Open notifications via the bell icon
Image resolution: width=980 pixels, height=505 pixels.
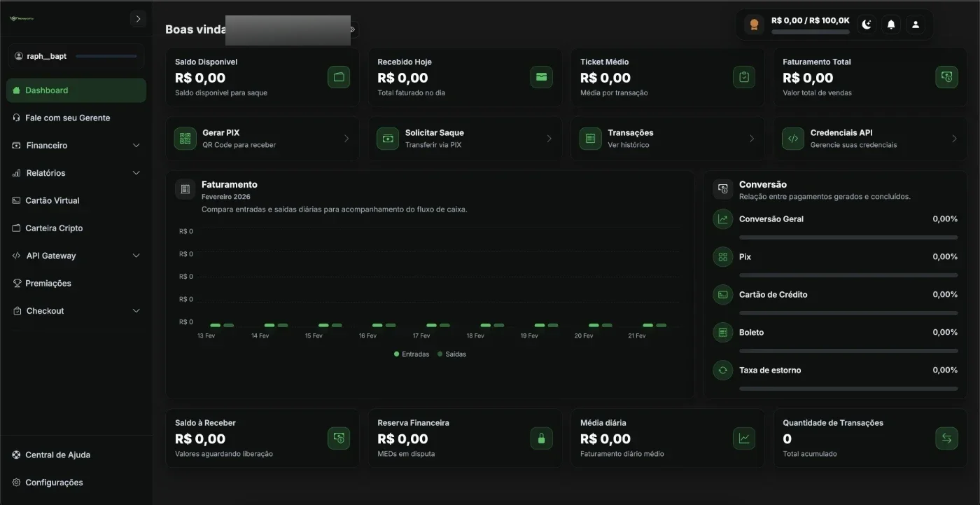click(891, 25)
